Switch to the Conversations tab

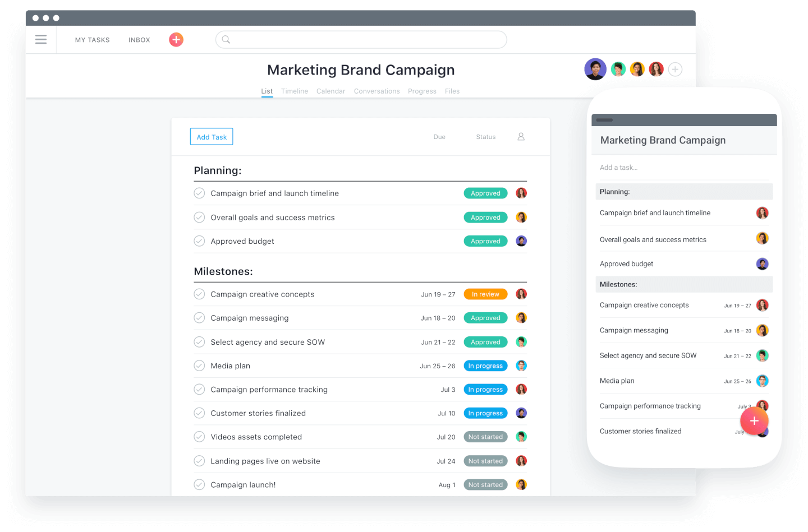coord(377,91)
